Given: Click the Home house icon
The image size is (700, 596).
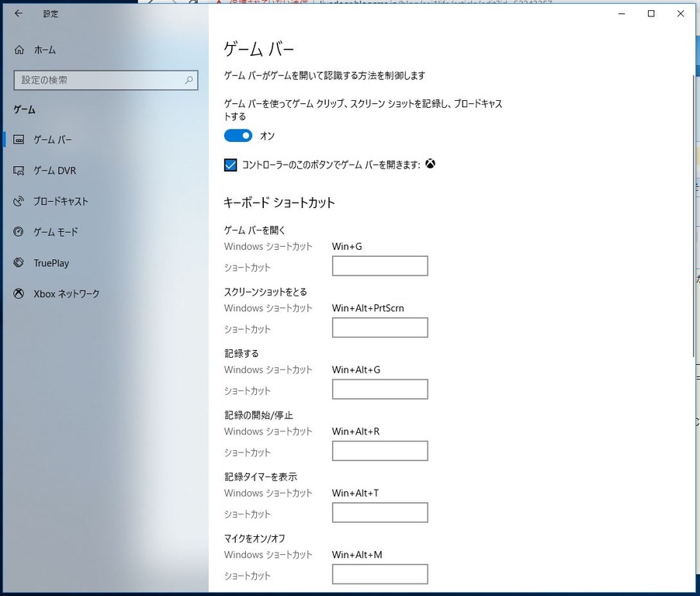Looking at the screenshot, I should [19, 50].
